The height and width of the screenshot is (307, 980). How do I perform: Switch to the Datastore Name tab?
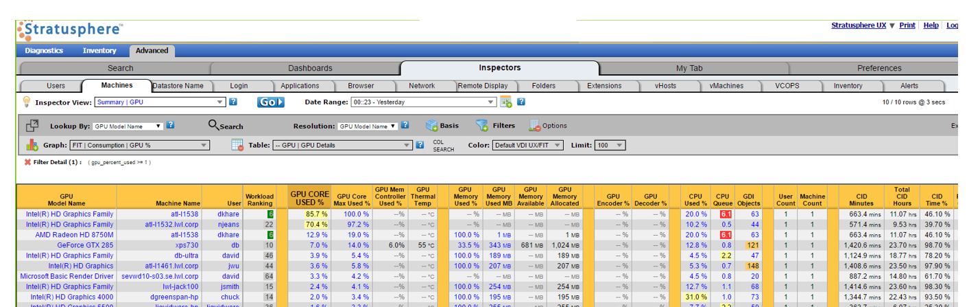[178, 86]
